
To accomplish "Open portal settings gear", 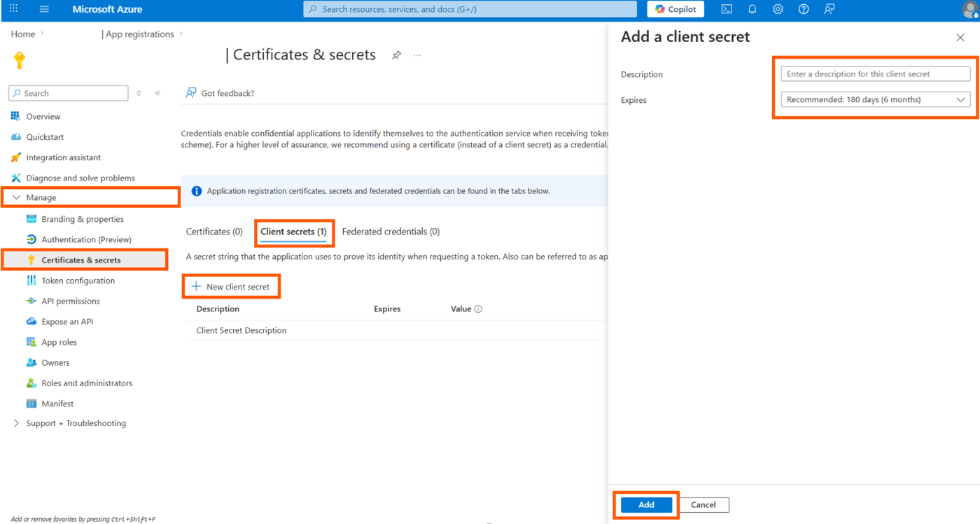I will point(778,9).
